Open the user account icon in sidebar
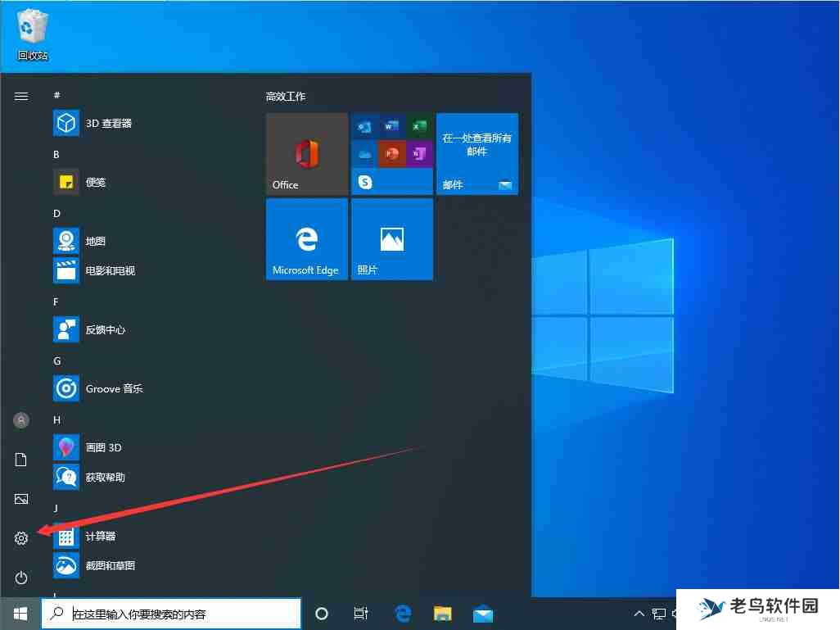Screen dimensions: 840x630 20,420
